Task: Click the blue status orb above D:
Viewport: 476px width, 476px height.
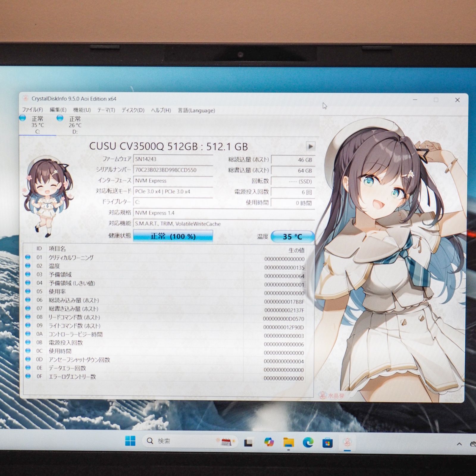Action: 60,118
